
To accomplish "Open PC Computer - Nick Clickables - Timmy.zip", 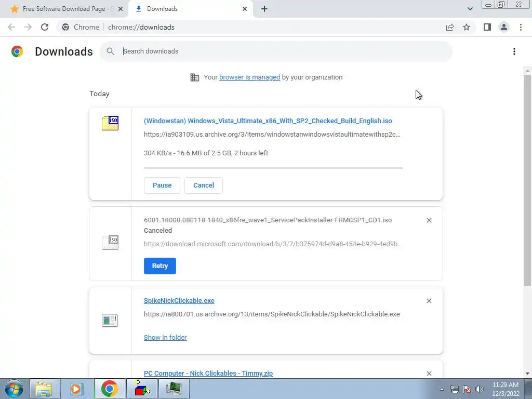I will pos(208,373).
